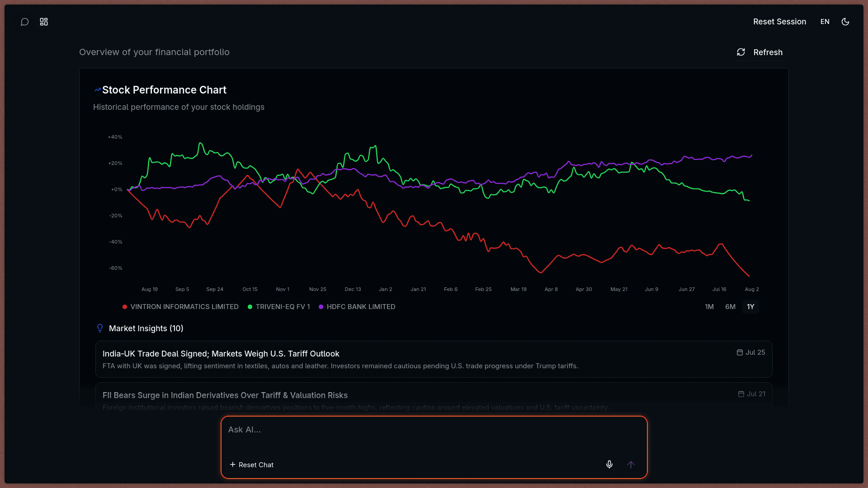Click the -60% axis label
Screen dimensions: 868x488
[115, 268]
